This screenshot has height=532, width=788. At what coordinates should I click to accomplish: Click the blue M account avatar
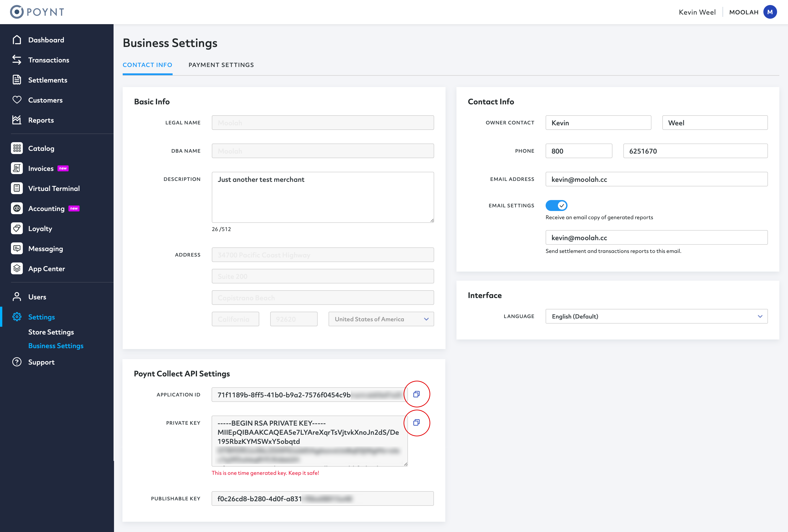770,12
